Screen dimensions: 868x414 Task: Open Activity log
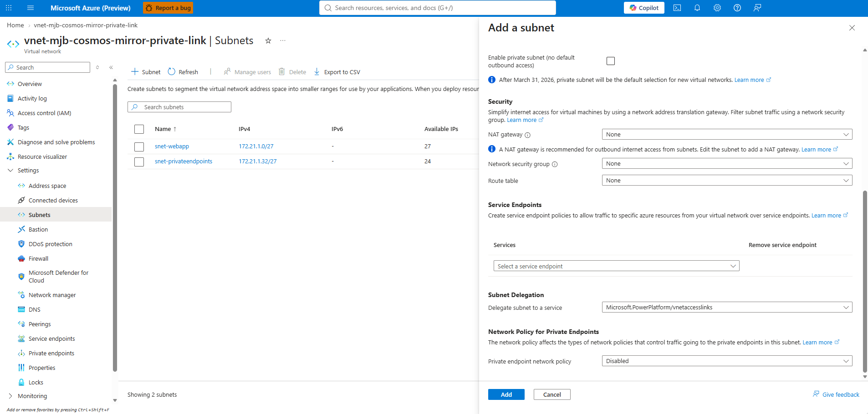(32, 98)
